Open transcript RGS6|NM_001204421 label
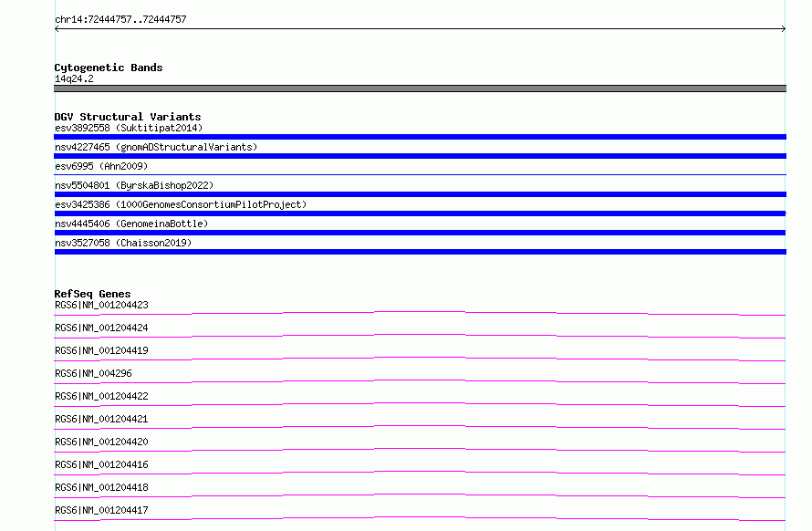The image size is (812, 531). (x=101, y=419)
